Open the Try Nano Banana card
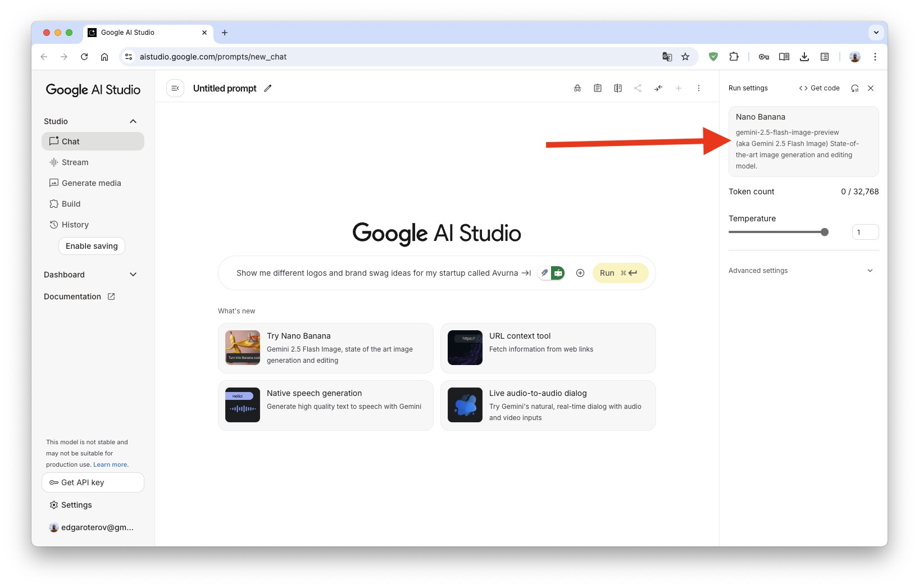This screenshot has width=919, height=588. (326, 348)
